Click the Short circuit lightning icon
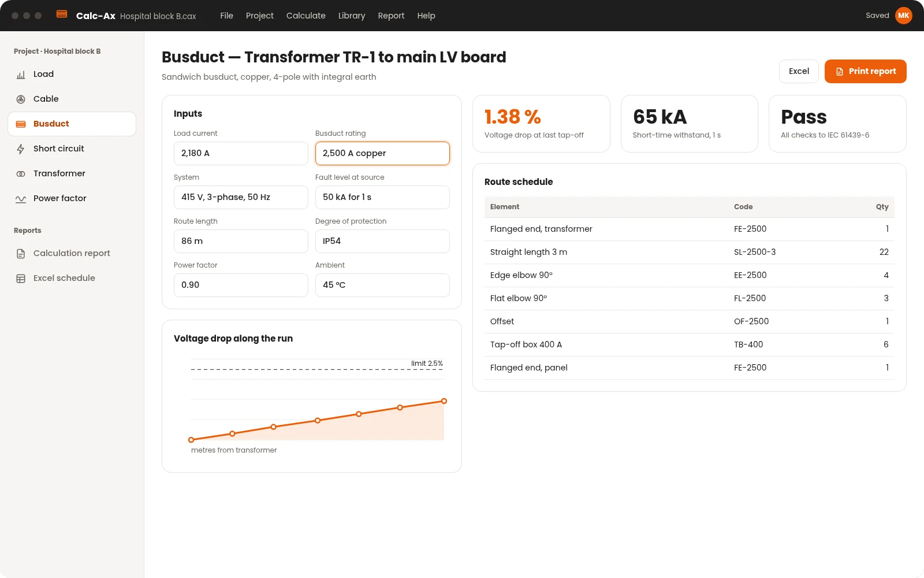The height and width of the screenshot is (578, 924). click(21, 149)
